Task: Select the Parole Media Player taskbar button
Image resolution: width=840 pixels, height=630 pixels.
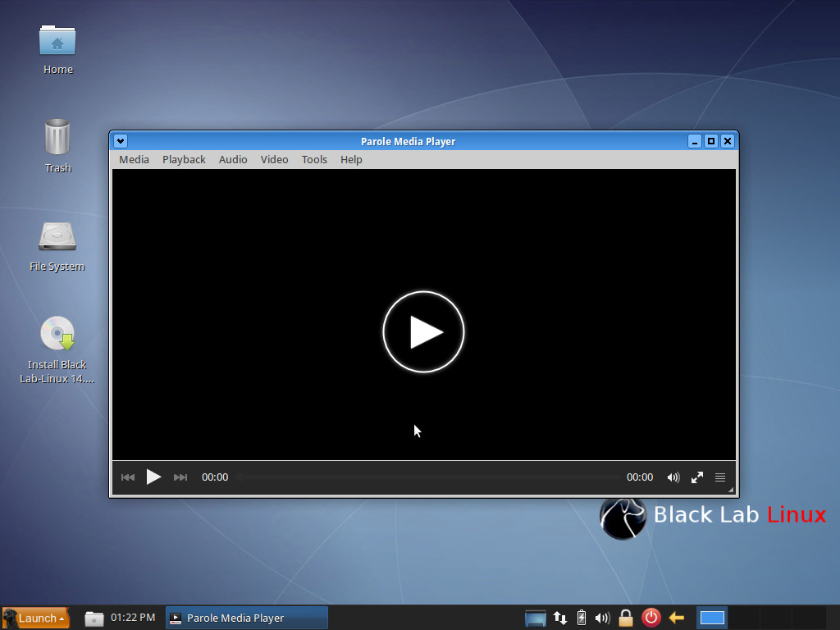Action: 246,618
